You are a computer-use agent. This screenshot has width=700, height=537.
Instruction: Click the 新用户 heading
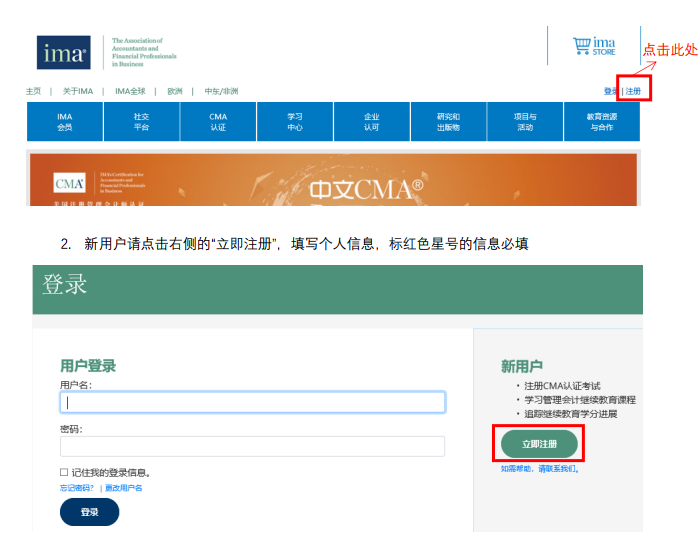521,366
